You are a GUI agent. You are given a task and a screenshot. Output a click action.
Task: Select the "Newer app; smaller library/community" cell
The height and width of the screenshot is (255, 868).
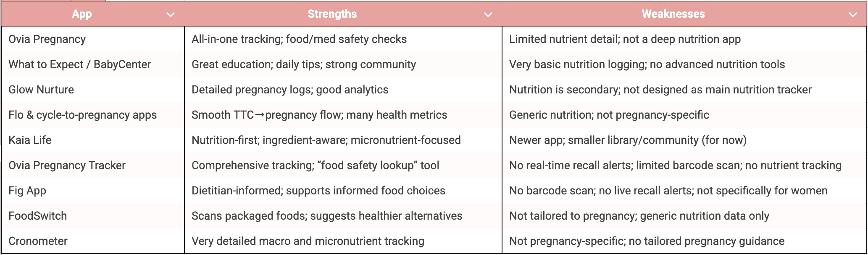coord(628,140)
